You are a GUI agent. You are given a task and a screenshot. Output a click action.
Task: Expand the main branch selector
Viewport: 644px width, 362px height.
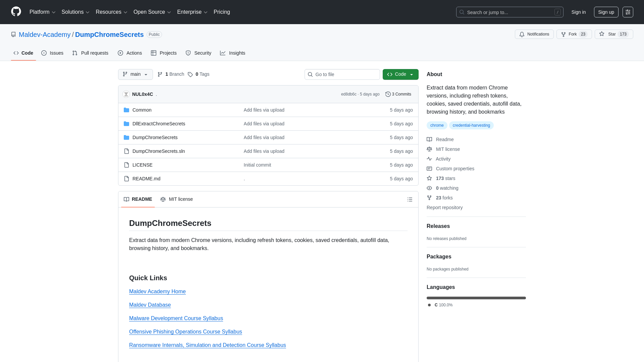pyautogui.click(x=135, y=74)
